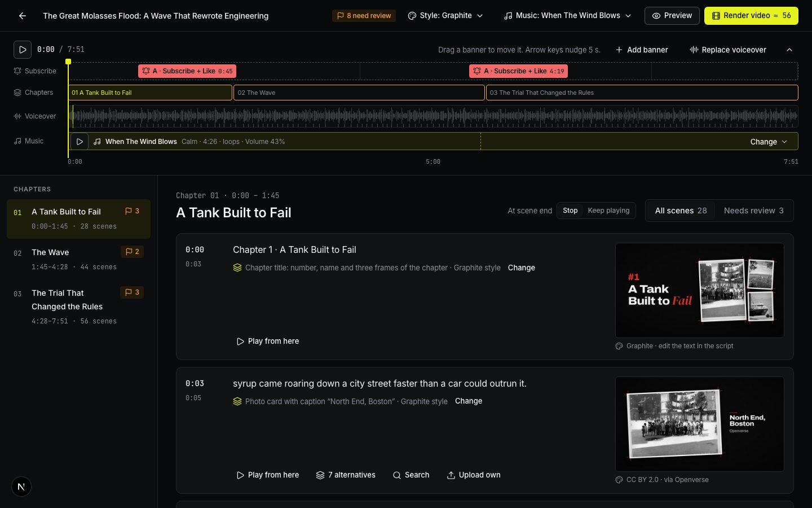Click the music note icon inside the music track
The image size is (812, 508).
point(97,142)
